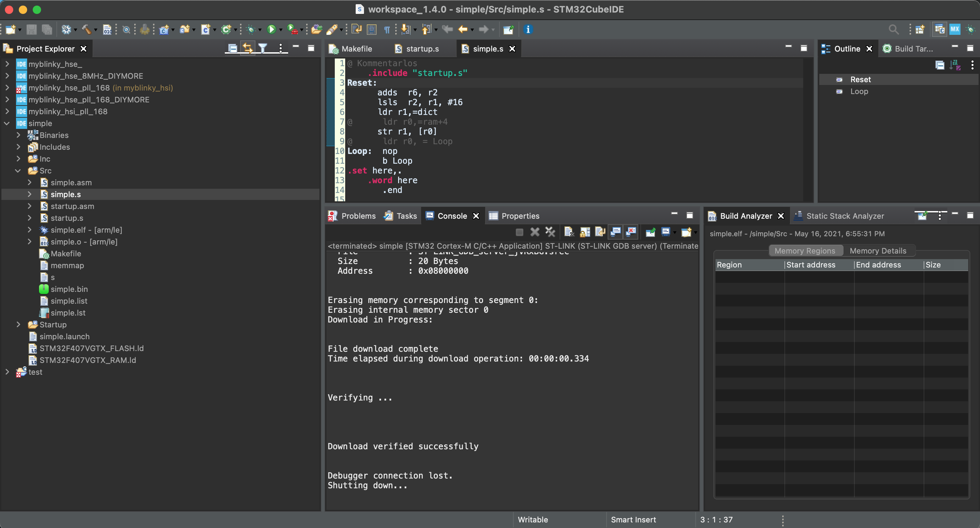Open the Run button dropdown arrow
This screenshot has height=528, width=980.
[x=281, y=30]
